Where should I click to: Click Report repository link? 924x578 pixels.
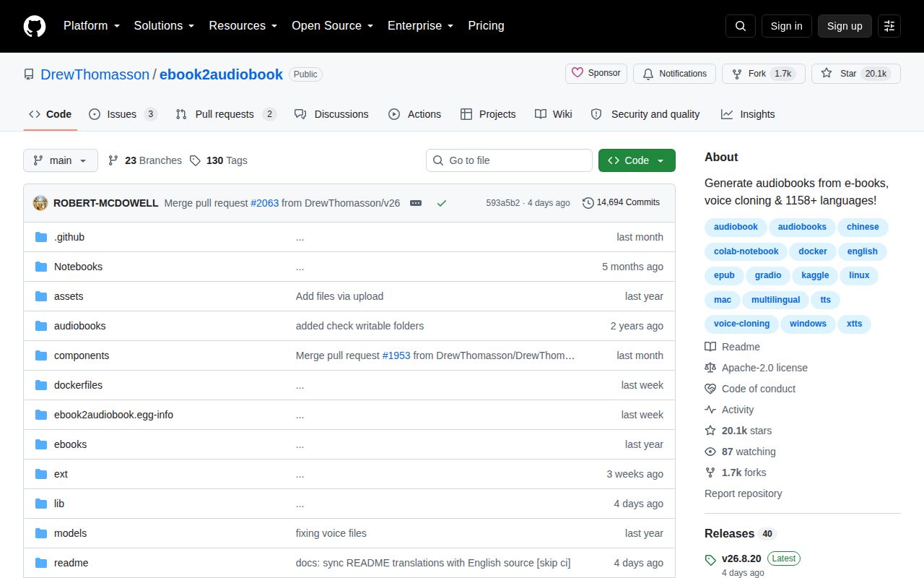[x=743, y=493]
